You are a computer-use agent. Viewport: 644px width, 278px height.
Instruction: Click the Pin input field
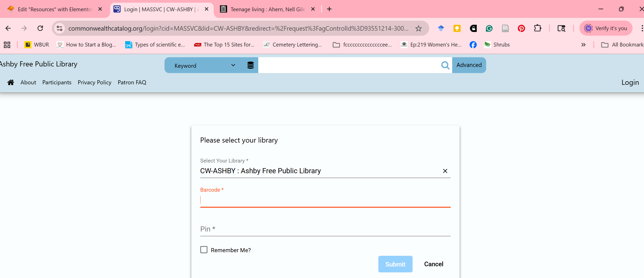coord(325,229)
